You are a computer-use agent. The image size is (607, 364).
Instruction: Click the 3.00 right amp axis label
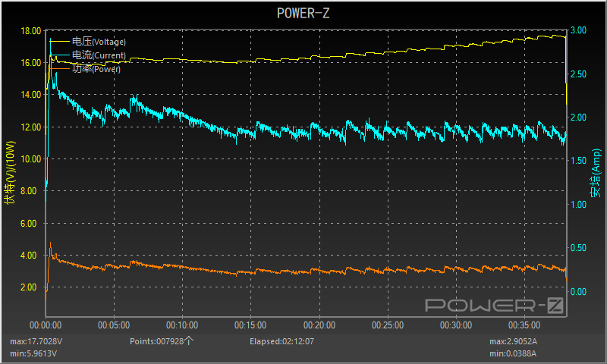pyautogui.click(x=578, y=30)
